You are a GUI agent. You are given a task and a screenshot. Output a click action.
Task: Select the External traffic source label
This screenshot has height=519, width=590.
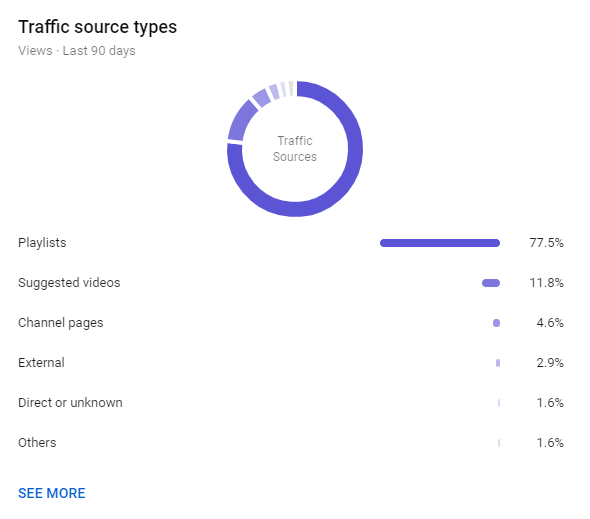pyautogui.click(x=41, y=363)
